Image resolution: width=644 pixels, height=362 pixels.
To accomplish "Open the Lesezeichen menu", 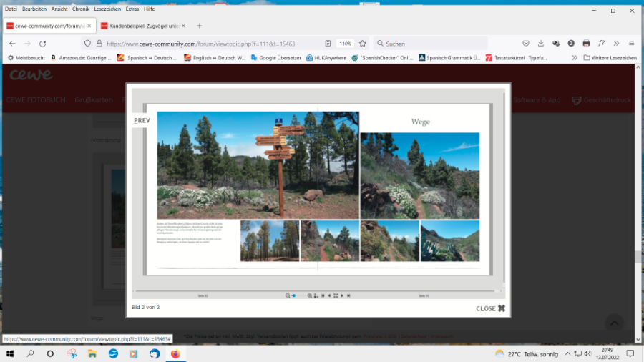I will (x=106, y=9).
